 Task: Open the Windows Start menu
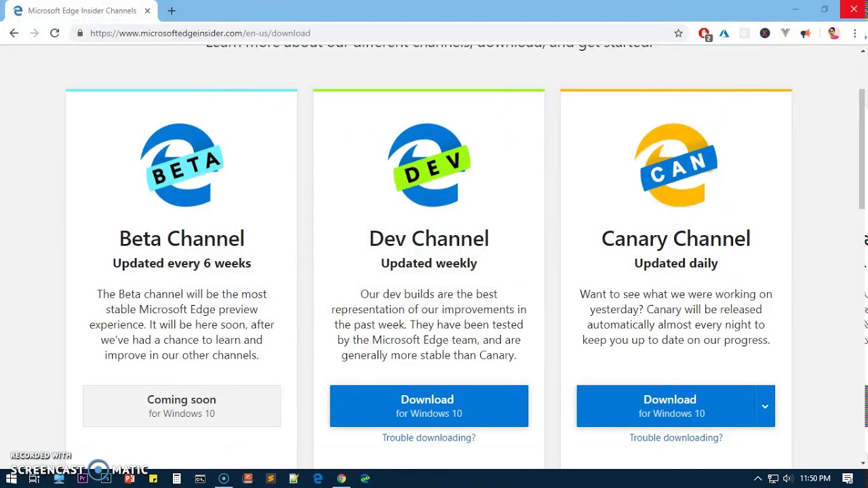12,479
